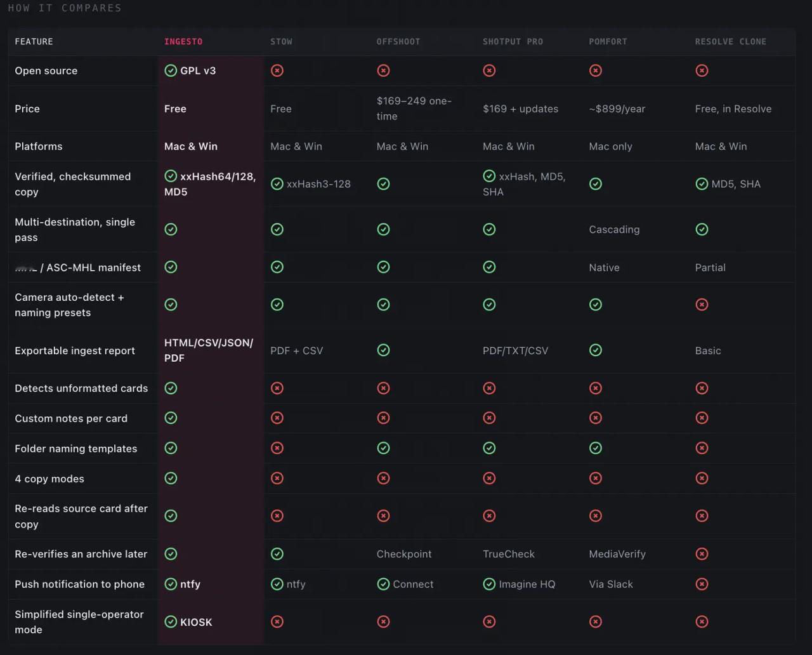Click Verified copy check mark under Offshoot
Image resolution: width=812 pixels, height=655 pixels.
pyautogui.click(x=383, y=184)
